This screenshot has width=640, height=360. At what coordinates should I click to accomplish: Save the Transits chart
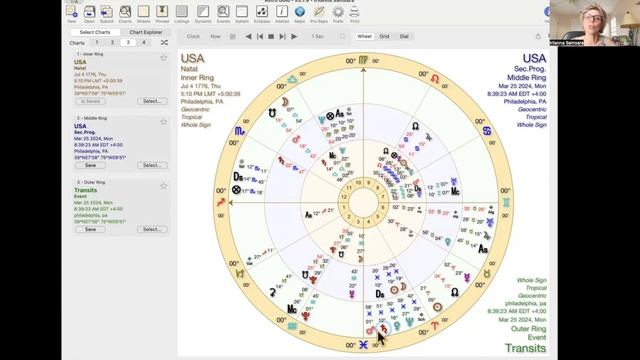pyautogui.click(x=90, y=229)
